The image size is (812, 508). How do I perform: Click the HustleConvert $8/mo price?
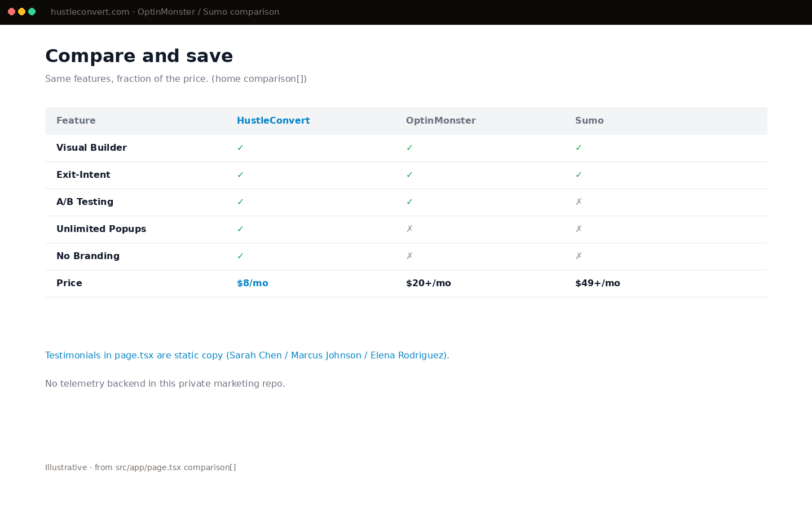click(253, 283)
